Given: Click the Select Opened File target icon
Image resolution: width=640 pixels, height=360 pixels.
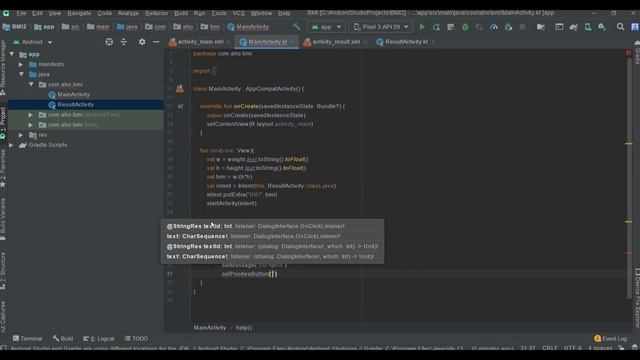Looking at the screenshot, I should point(109,42).
